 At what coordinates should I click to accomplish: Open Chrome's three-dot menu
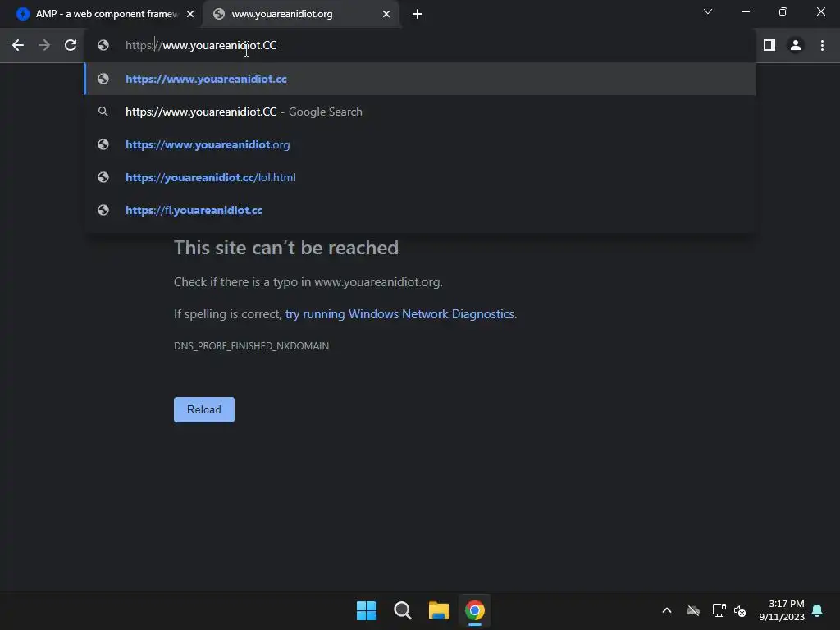822,46
